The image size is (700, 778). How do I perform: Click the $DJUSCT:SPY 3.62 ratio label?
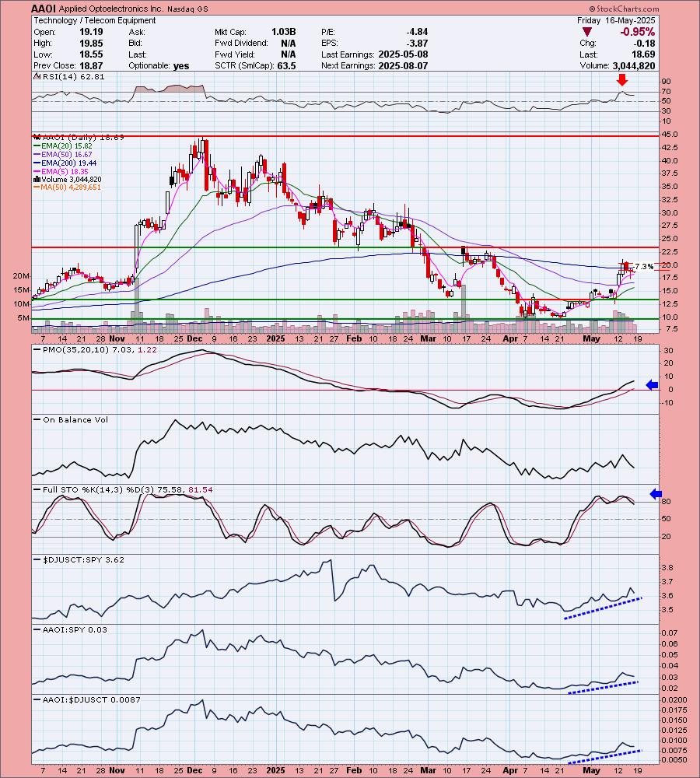pos(77,559)
